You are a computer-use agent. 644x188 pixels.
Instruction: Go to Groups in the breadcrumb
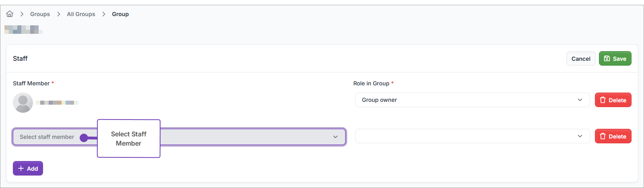click(40, 14)
